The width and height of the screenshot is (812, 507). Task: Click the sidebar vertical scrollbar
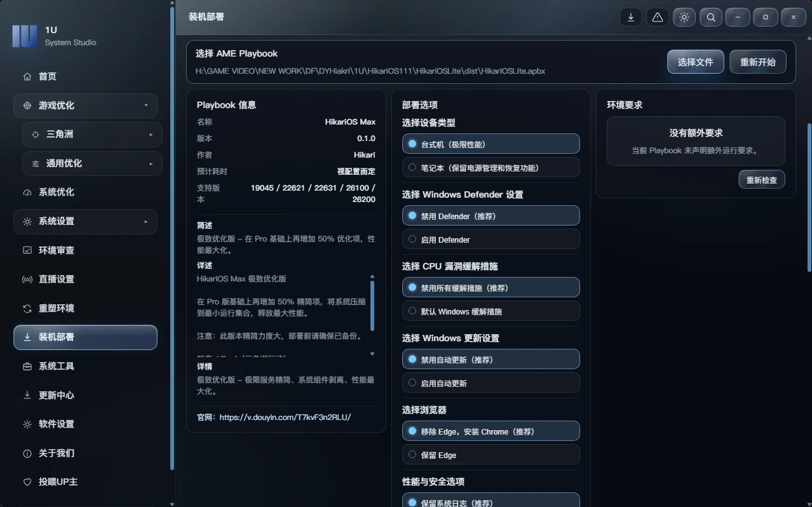pos(172,238)
